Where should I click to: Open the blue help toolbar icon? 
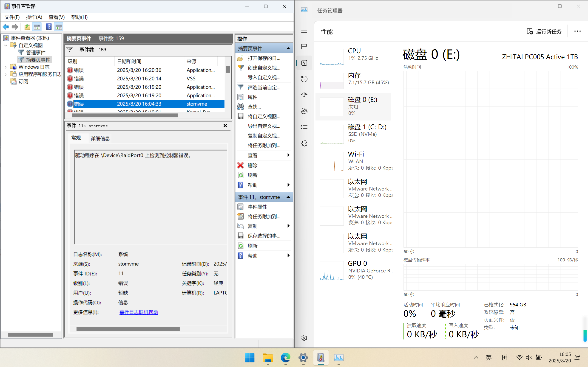click(x=49, y=27)
